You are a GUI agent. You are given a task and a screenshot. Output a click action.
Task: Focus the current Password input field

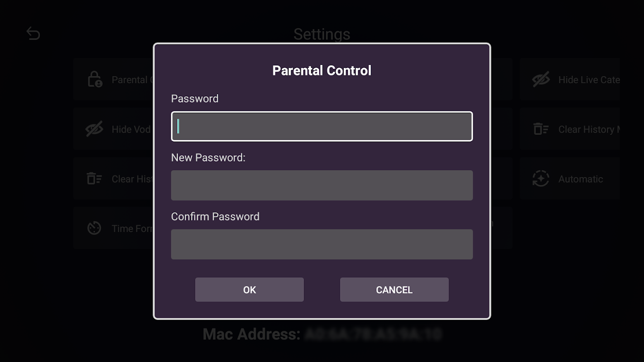322,126
